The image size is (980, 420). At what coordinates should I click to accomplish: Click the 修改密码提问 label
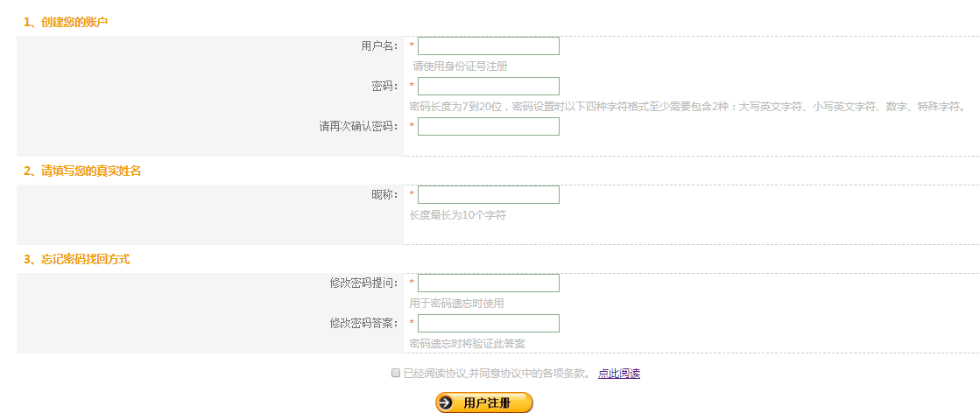coord(363,283)
